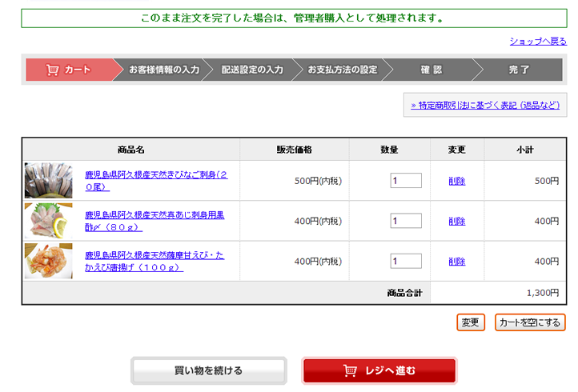Delete 甘えび唐揚げ with 削除 link
The height and width of the screenshot is (392, 578).
pyautogui.click(x=457, y=262)
